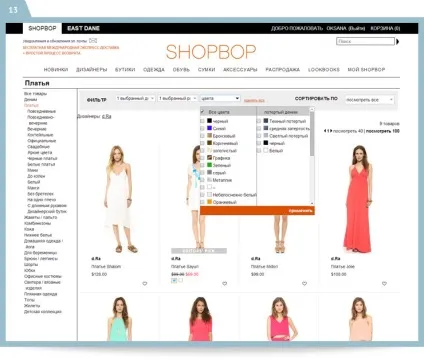
Task: Click the SHOPBOP orange logo
Action: click(x=211, y=52)
